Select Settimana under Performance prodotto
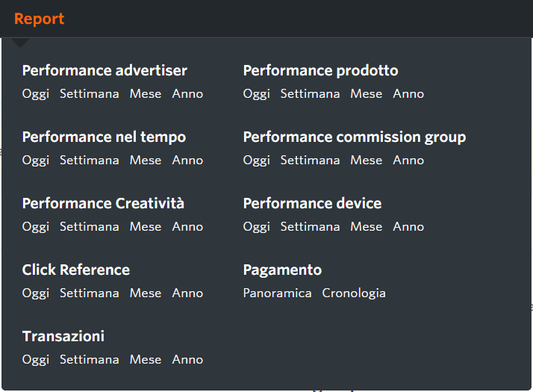Image resolution: width=533 pixels, height=392 pixels. [x=310, y=94]
